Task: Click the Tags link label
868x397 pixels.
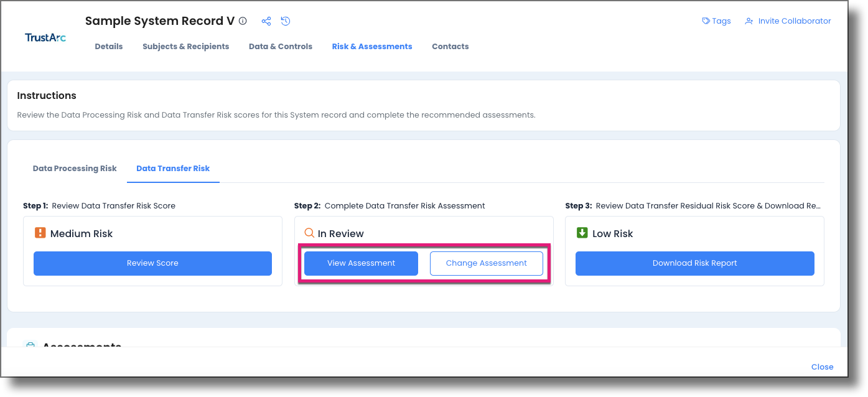Action: 722,21
